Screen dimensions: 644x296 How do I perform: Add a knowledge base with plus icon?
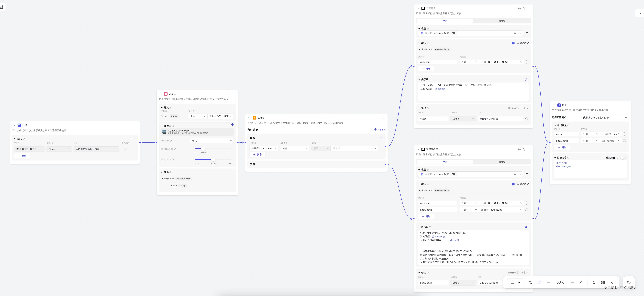point(232,124)
